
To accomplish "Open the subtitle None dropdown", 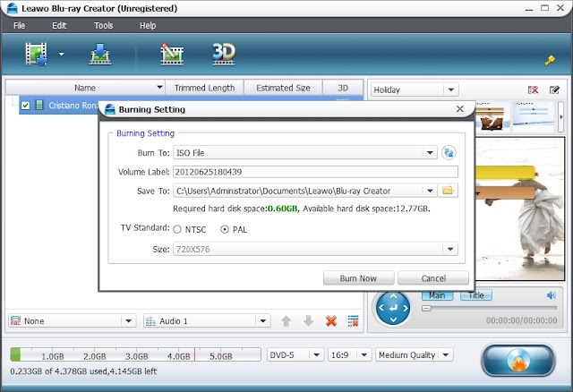I will click(128, 321).
